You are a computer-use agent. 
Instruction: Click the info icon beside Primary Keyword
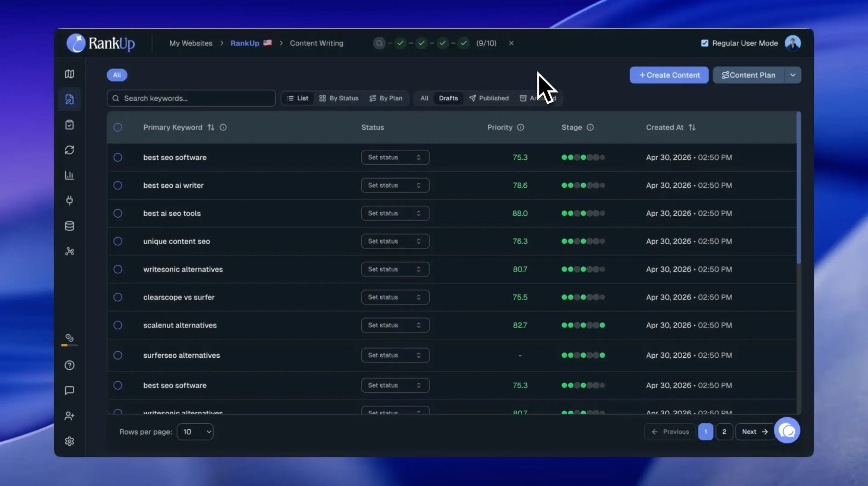[x=223, y=127]
